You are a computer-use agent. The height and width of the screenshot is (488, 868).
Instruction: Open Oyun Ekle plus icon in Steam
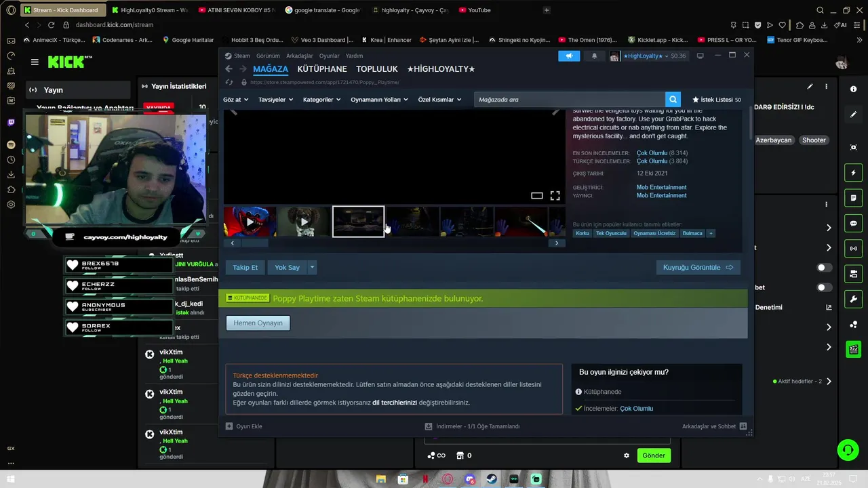pos(229,426)
